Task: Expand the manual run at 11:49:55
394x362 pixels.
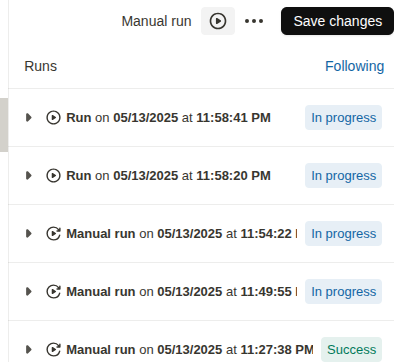Action: pos(29,292)
